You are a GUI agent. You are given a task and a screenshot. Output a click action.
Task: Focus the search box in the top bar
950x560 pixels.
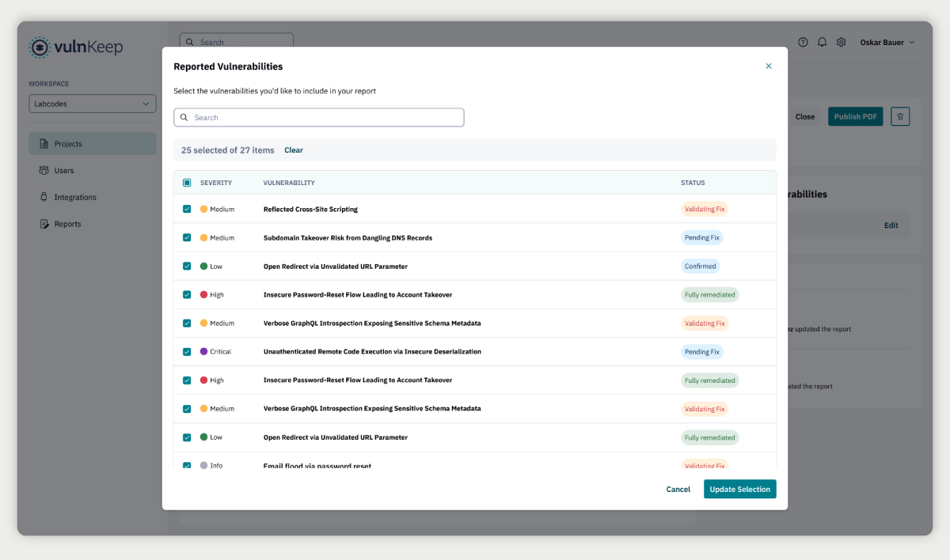237,42
